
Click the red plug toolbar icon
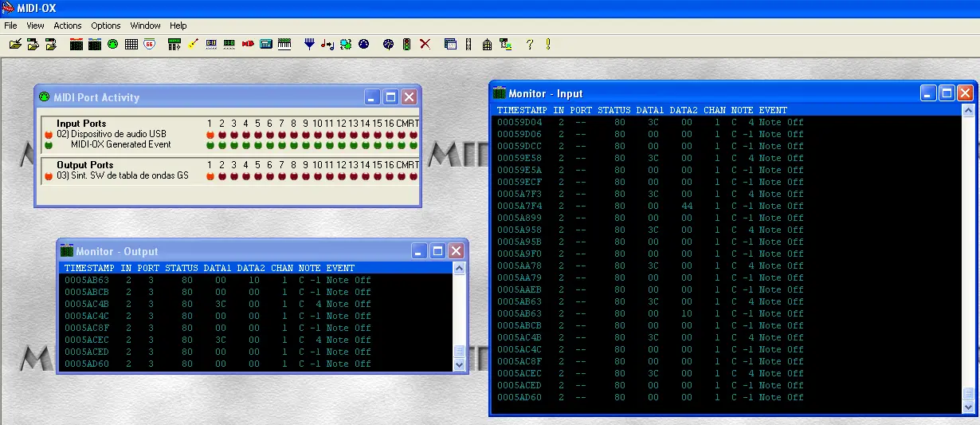pyautogui.click(x=248, y=45)
